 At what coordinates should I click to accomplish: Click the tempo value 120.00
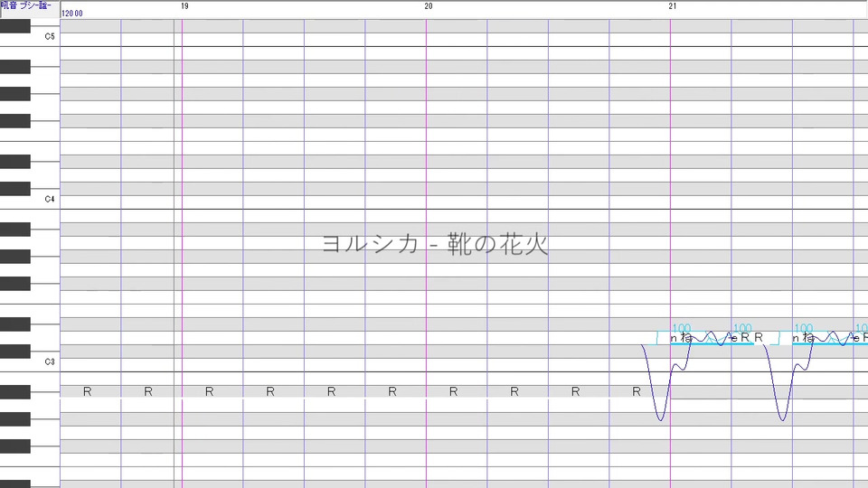click(x=72, y=14)
